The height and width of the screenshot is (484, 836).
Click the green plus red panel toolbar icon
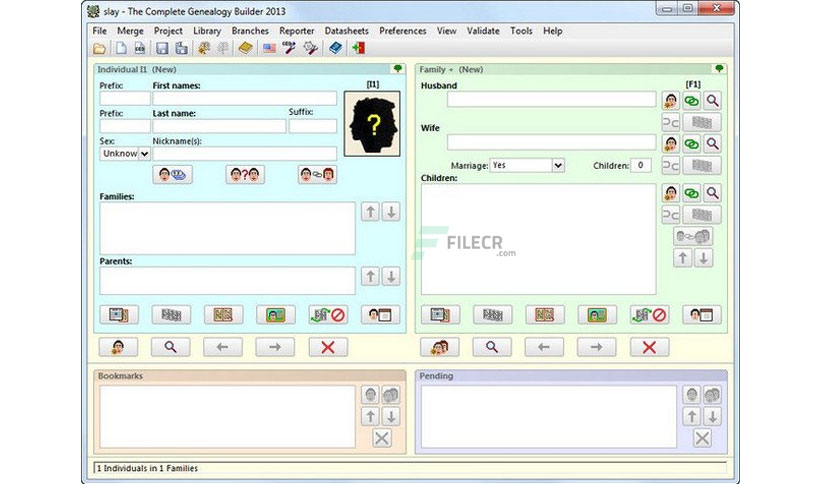pyautogui.click(x=358, y=49)
